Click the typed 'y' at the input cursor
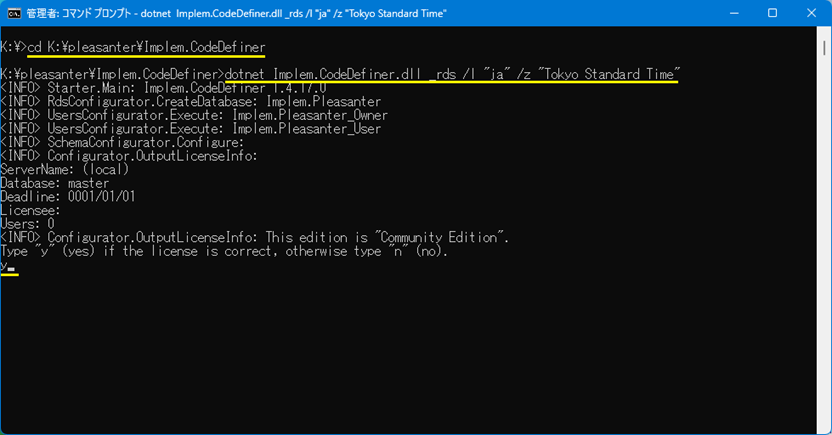This screenshot has height=435, width=832. 4,265
